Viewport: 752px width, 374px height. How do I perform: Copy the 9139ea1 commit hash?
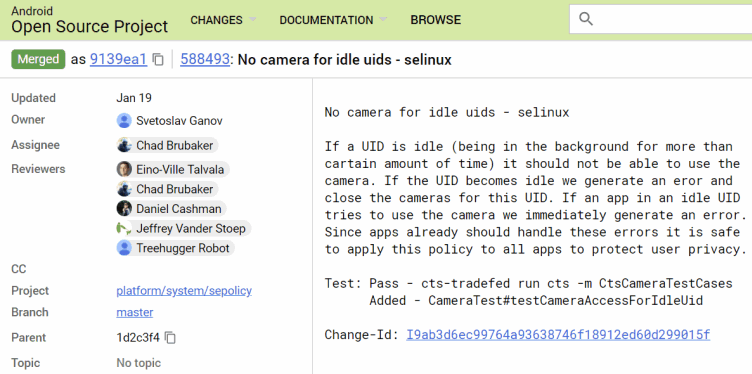[158, 59]
